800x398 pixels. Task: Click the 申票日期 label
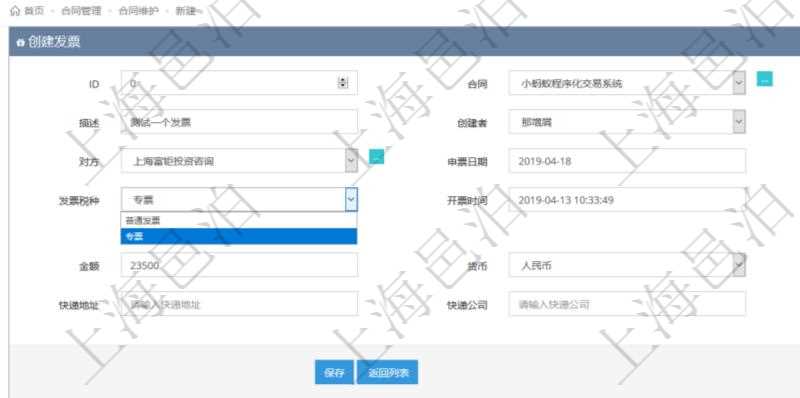[467, 162]
